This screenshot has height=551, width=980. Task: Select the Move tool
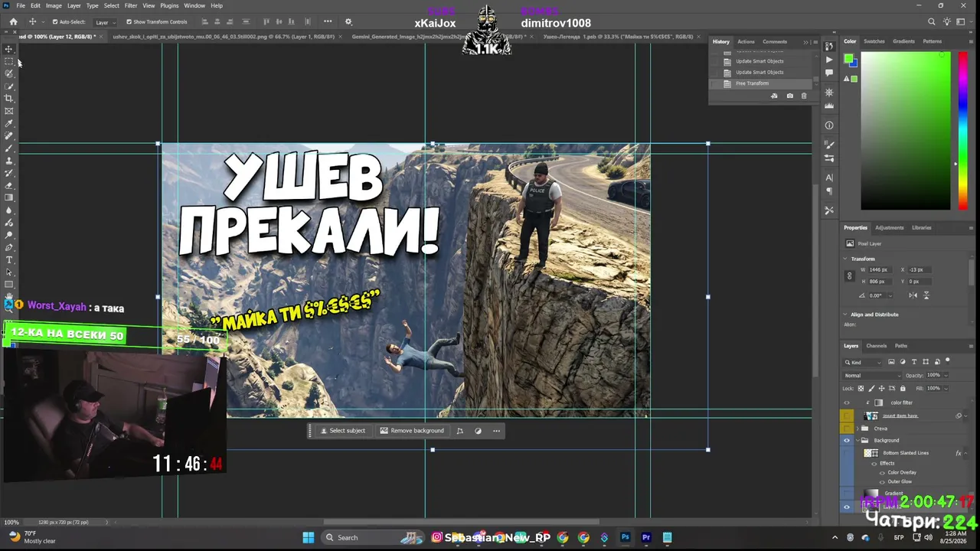(x=9, y=49)
